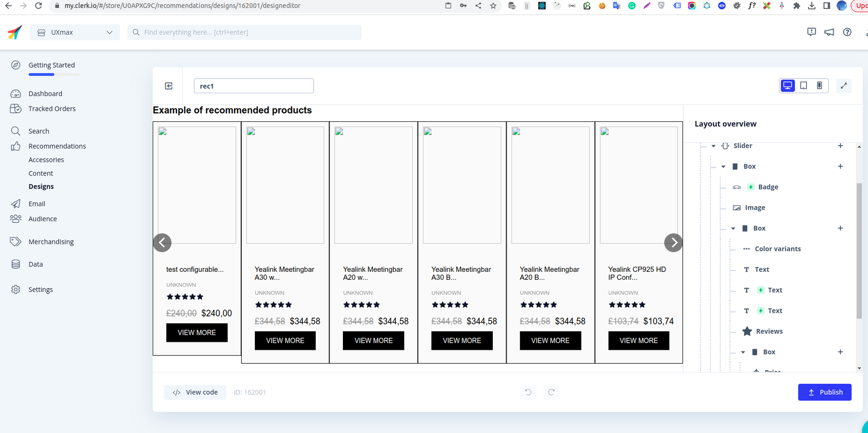Click the back-to-designs exit icon
Image resolution: width=868 pixels, height=433 pixels.
169,86
